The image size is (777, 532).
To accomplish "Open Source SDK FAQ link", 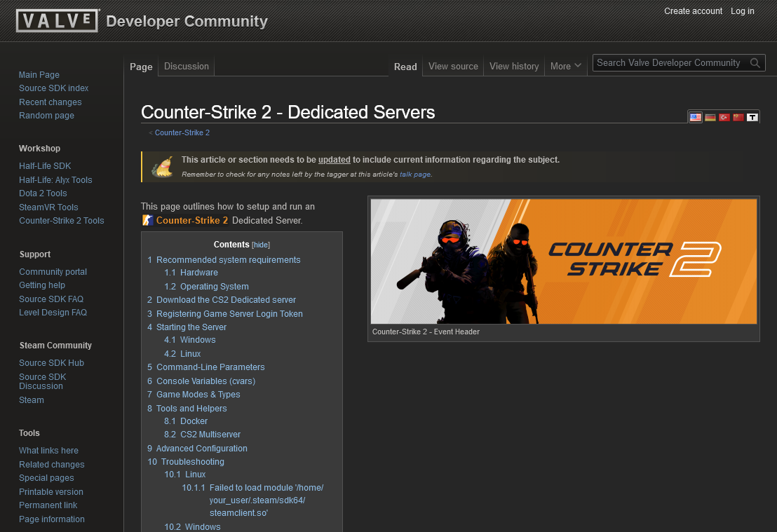I will coord(51,299).
